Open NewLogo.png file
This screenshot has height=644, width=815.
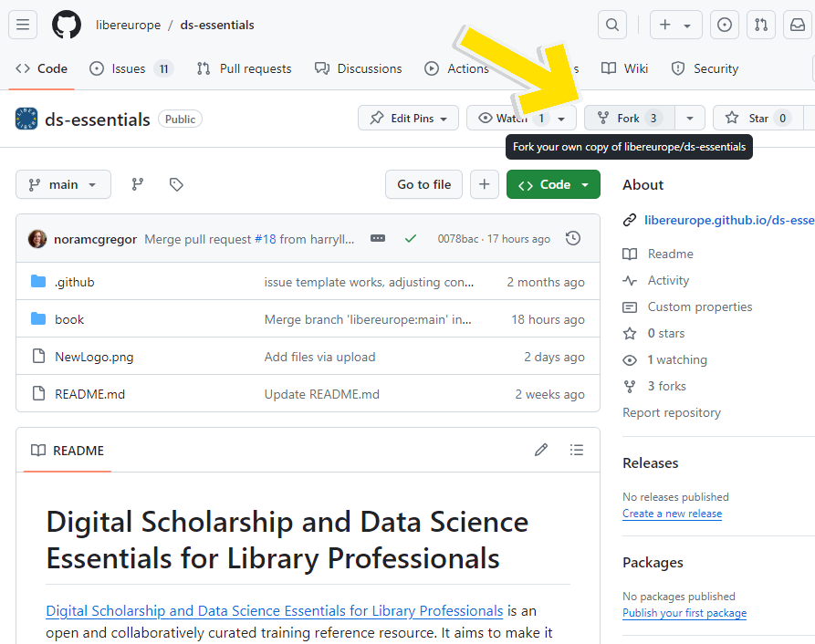94,357
